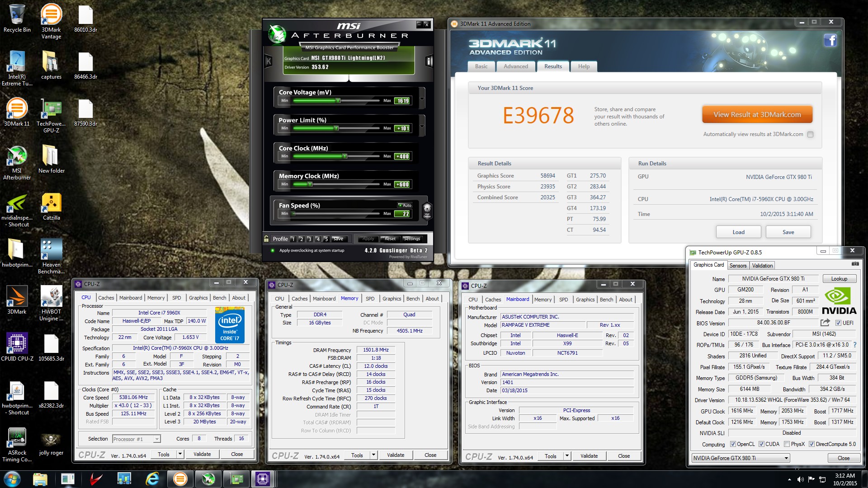This screenshot has width=868, height=488.
Task: Toggle the DirectCompute 5.0 checkbox in GPU-Z
Action: (x=811, y=444)
